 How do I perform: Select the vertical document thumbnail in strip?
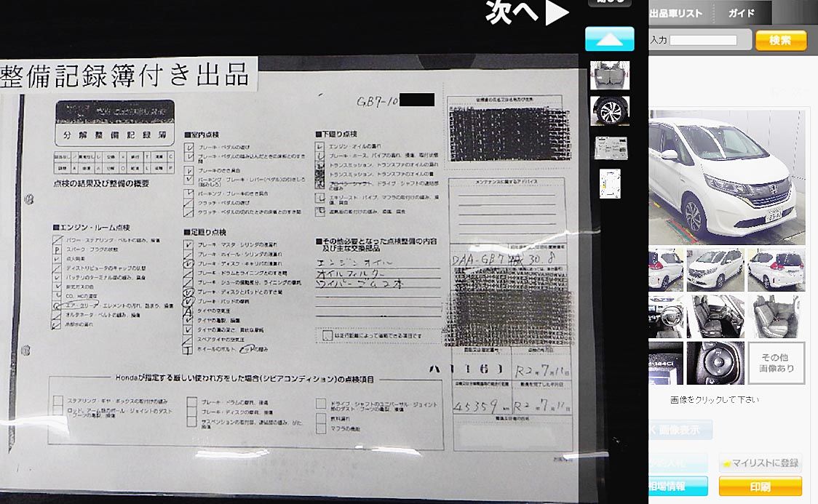click(610, 184)
